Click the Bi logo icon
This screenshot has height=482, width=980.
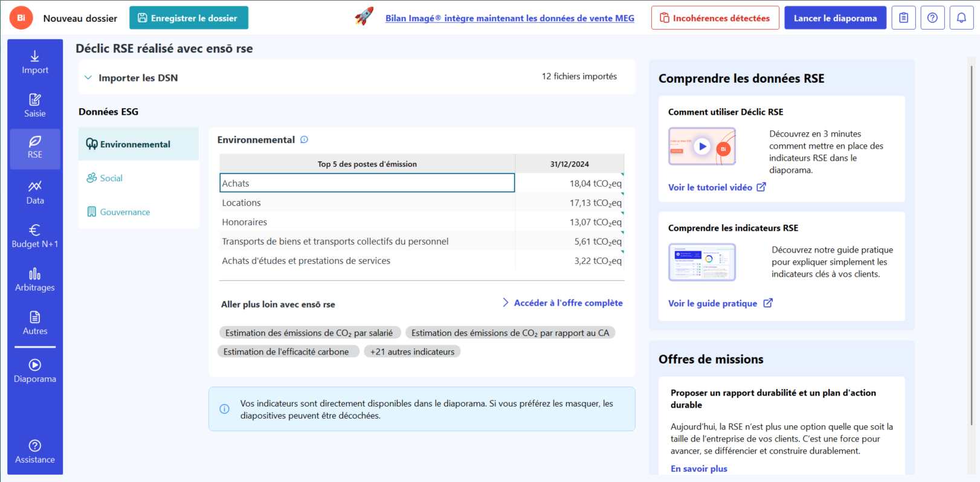[21, 18]
